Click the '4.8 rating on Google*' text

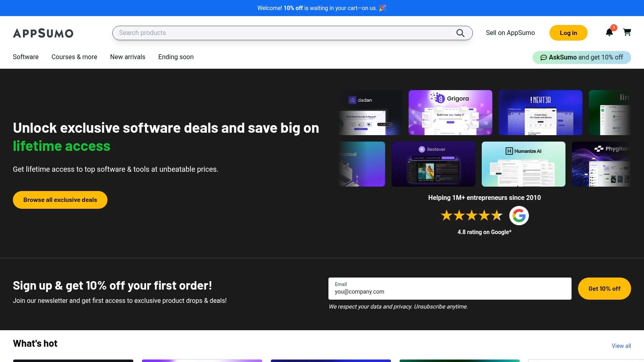[x=485, y=232]
